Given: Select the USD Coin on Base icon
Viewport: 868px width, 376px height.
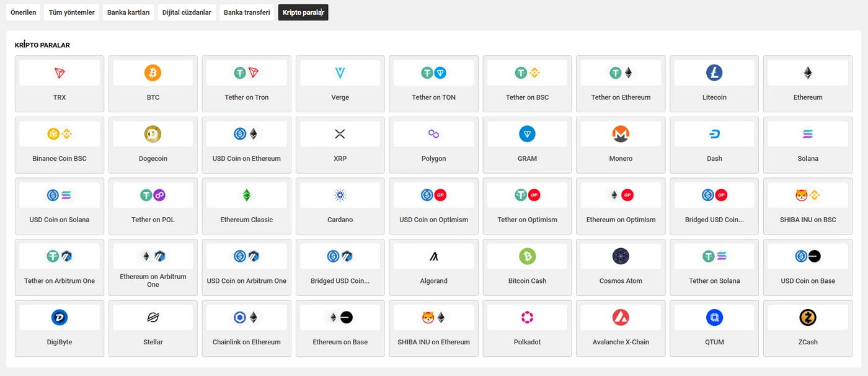Looking at the screenshot, I should tap(808, 256).
